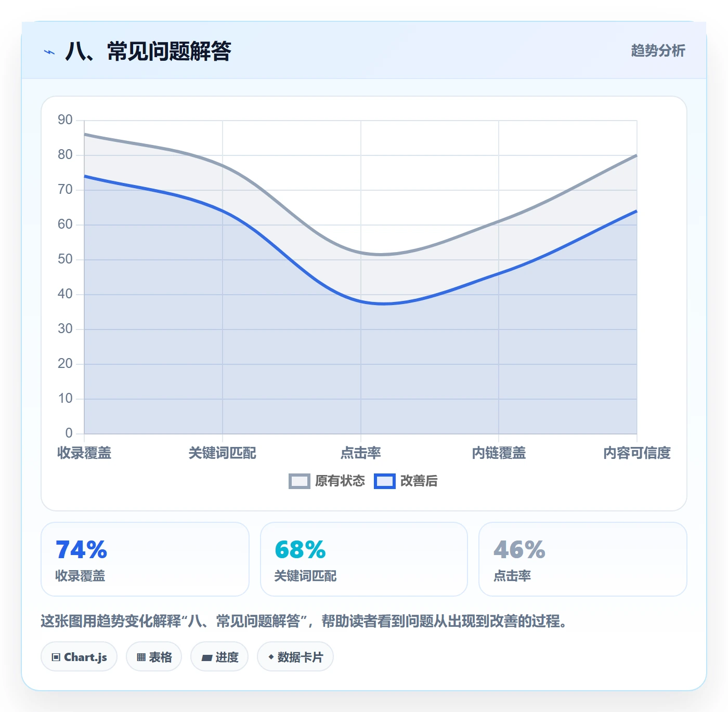
Task: Click the 50 y-axis tick label
Action: click(65, 259)
